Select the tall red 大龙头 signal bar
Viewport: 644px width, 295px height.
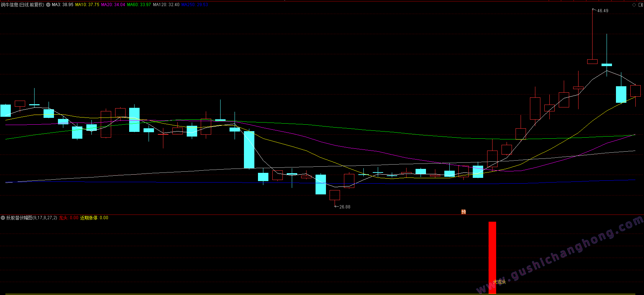492,258
